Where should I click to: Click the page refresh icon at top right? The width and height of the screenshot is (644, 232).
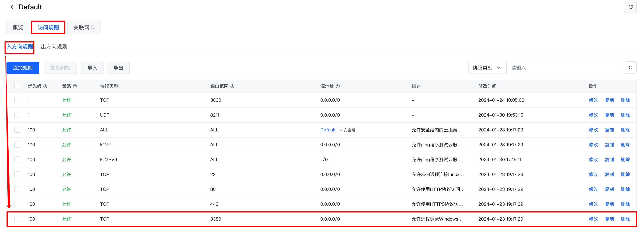pos(630,7)
